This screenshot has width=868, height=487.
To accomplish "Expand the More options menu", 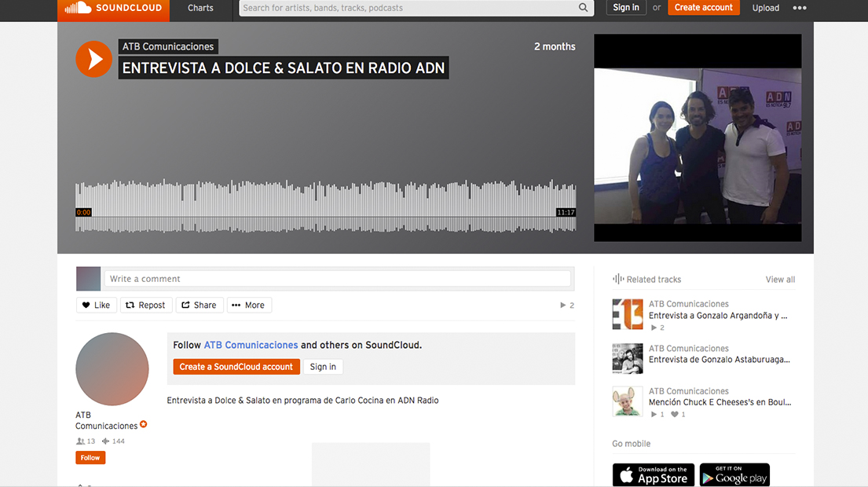I will (x=248, y=305).
